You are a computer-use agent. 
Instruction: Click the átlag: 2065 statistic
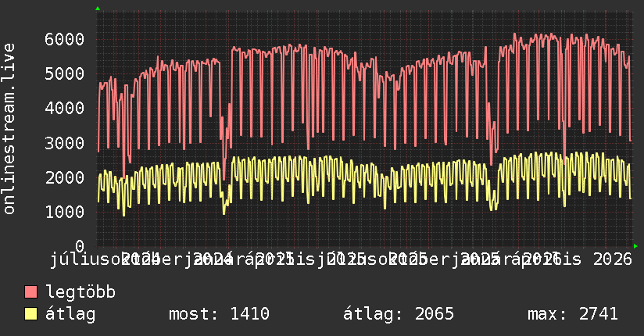click(x=399, y=314)
